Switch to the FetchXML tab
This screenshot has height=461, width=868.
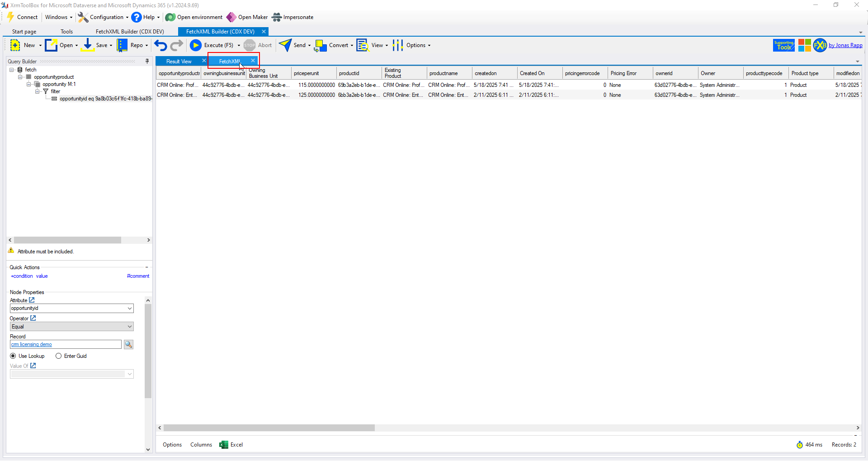click(230, 61)
